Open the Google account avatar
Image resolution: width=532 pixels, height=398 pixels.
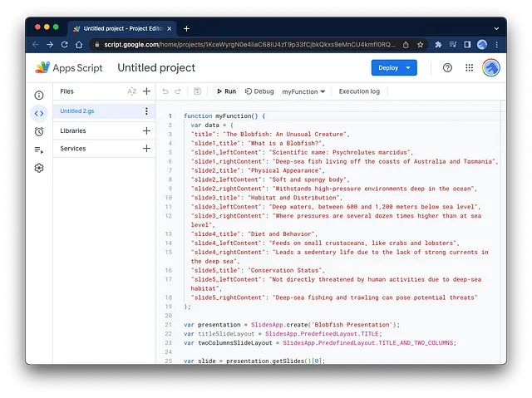pos(491,68)
